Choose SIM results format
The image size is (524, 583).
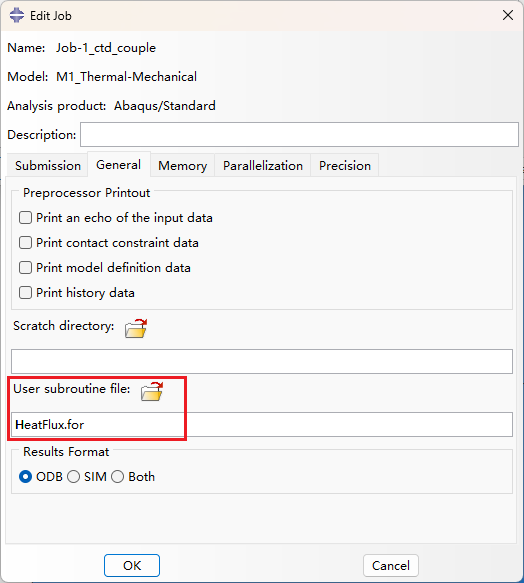tap(73, 476)
